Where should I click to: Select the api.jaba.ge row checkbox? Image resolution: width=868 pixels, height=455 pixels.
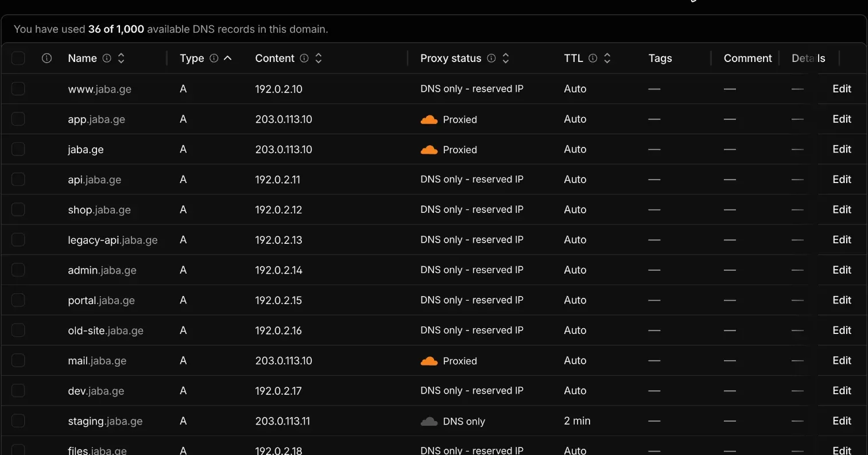tap(18, 180)
